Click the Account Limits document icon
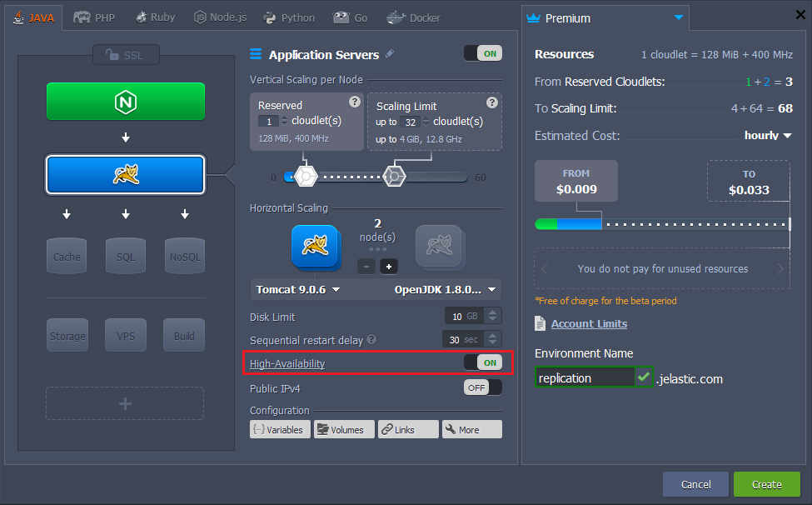The width and height of the screenshot is (812, 505). click(x=541, y=323)
